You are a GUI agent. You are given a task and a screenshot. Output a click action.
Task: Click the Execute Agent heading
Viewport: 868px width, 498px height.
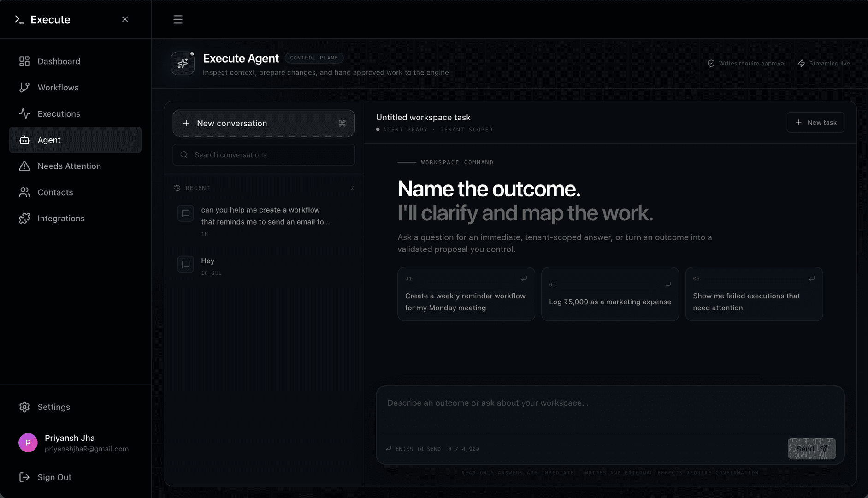click(x=241, y=59)
